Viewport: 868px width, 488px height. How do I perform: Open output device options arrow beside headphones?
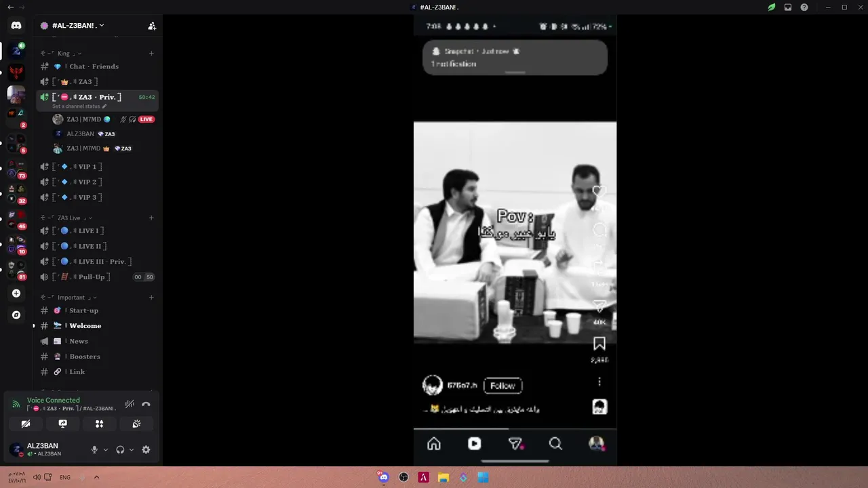tap(131, 449)
